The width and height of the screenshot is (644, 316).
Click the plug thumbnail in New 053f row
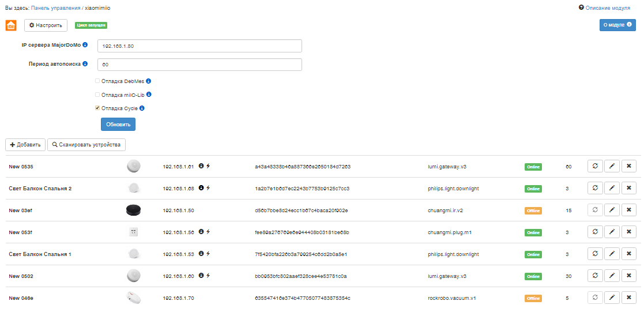tap(134, 232)
